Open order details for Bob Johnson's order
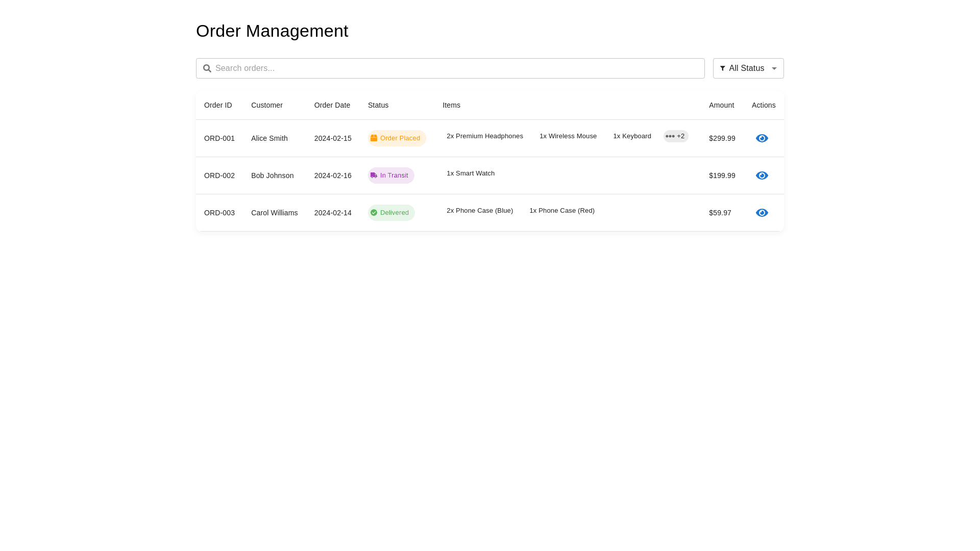Viewport: 980px width, 551px height. (x=762, y=176)
